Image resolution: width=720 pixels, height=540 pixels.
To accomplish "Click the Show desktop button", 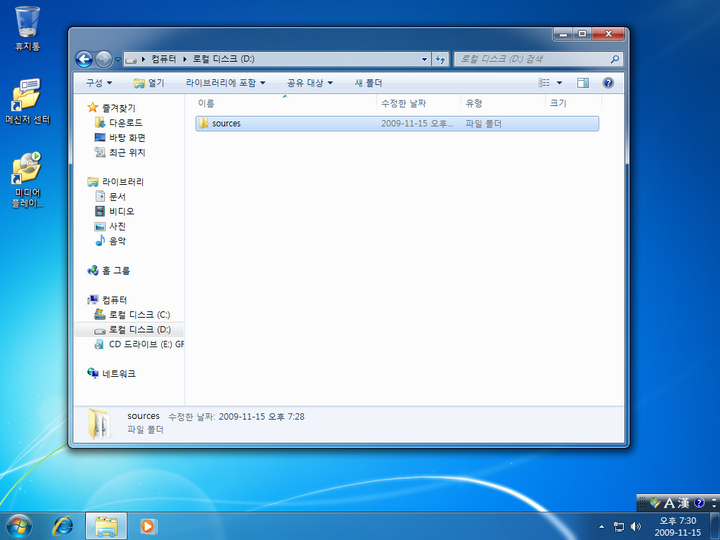I will 715,526.
